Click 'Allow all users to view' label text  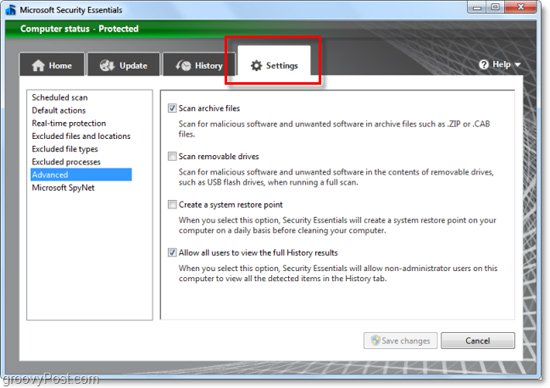[258, 253]
